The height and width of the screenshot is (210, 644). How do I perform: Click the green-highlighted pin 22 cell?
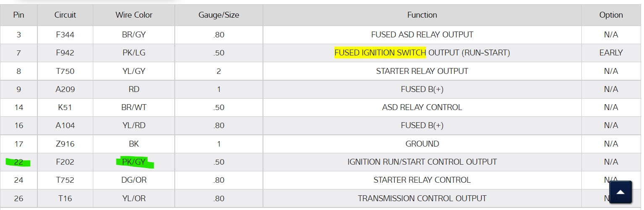18,162
